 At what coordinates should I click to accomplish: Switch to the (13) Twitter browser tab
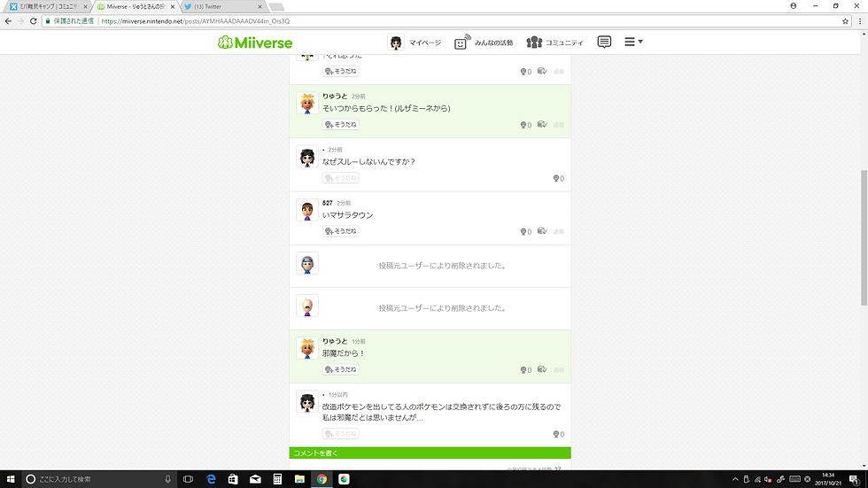coord(221,6)
